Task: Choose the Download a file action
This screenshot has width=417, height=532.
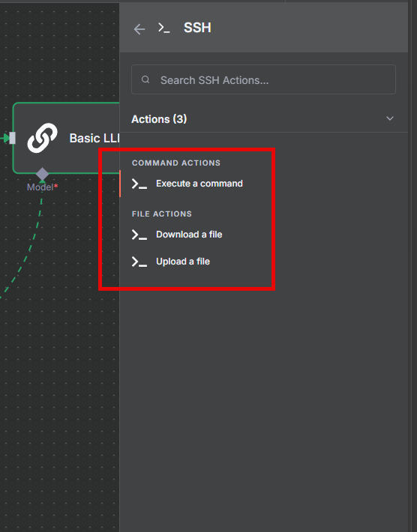Action: pos(189,235)
